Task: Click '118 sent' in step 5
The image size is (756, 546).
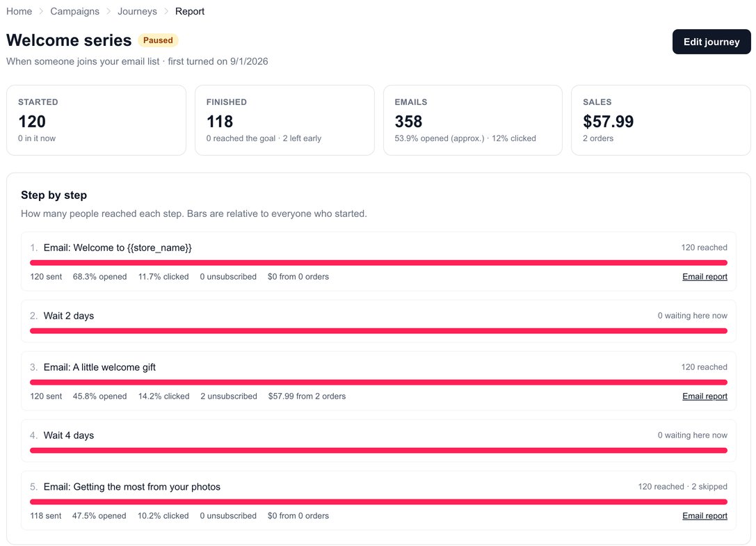Action: point(46,515)
